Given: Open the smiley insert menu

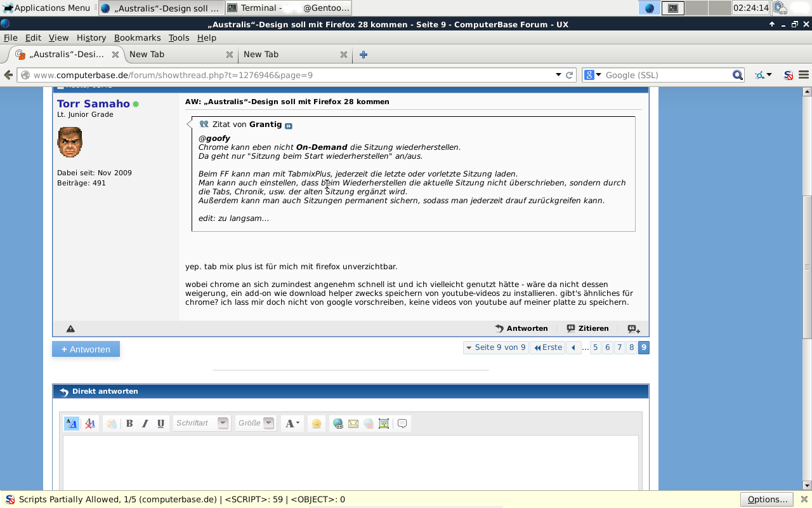Looking at the screenshot, I should (x=317, y=424).
